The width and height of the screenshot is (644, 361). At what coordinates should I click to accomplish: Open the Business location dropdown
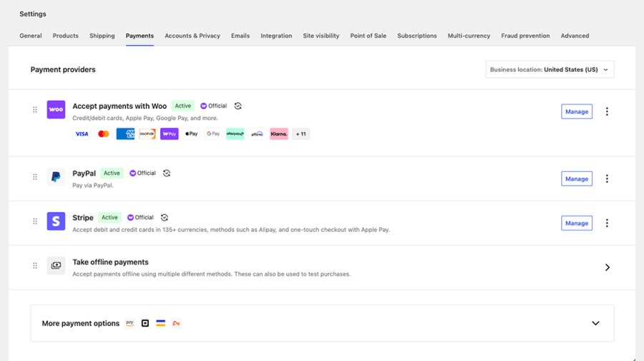tap(550, 69)
